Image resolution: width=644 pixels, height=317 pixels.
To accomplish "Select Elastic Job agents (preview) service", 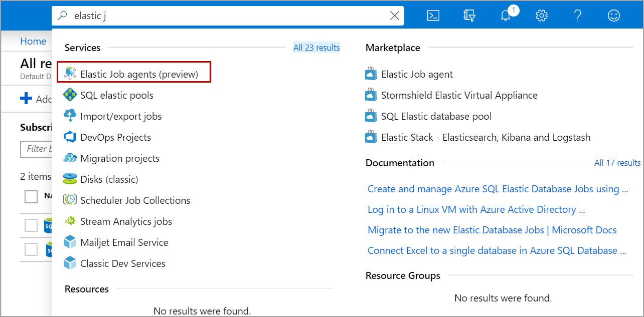I will coord(139,74).
